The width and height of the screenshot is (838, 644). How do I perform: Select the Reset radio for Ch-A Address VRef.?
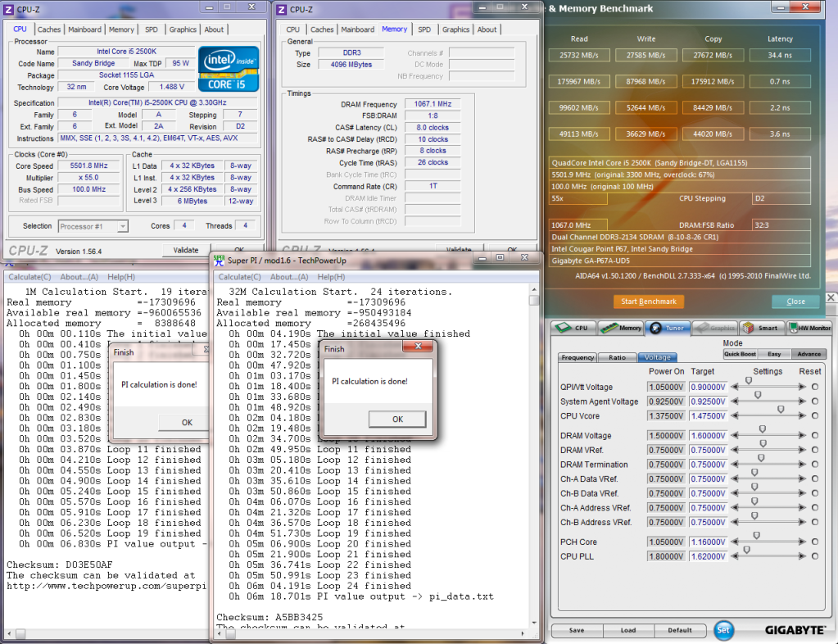(815, 508)
